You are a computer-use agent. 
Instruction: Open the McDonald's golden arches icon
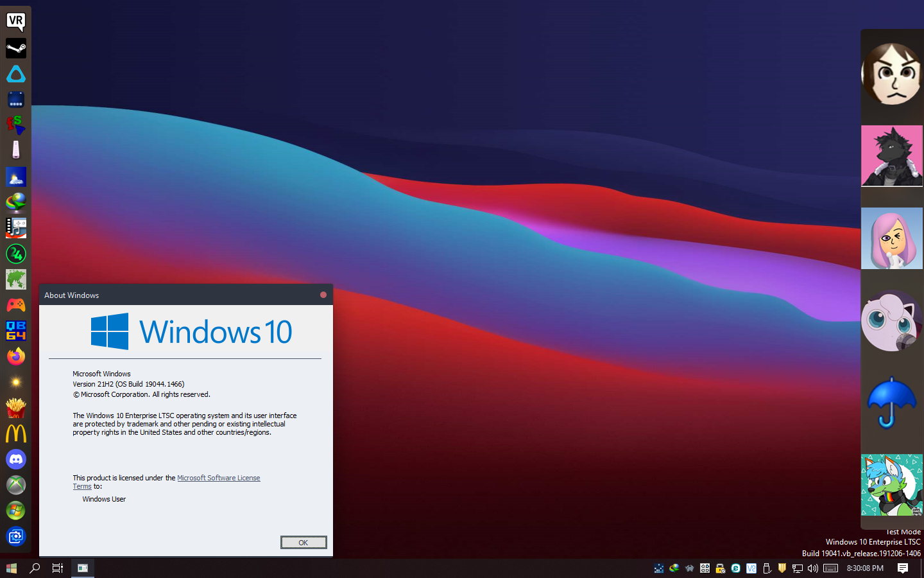16,433
